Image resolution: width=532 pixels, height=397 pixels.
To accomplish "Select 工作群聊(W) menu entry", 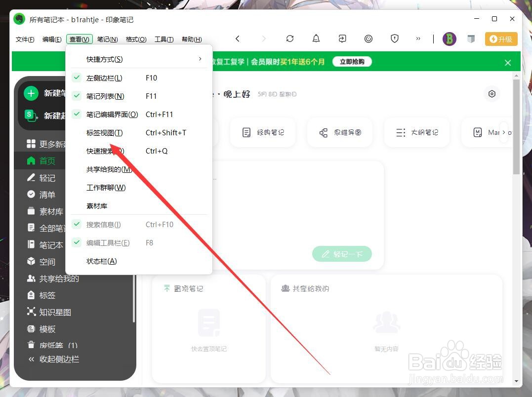I will coord(139,188).
